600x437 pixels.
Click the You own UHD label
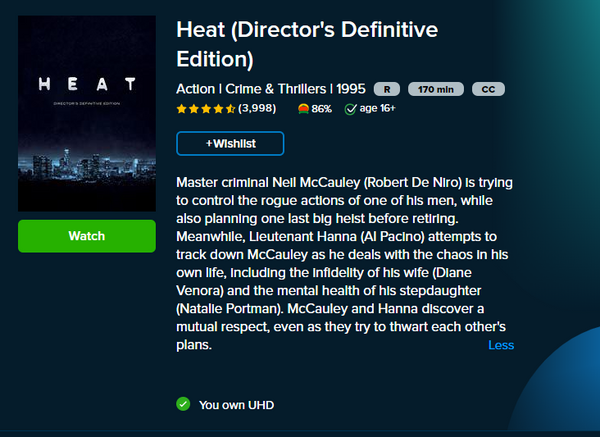click(x=236, y=405)
